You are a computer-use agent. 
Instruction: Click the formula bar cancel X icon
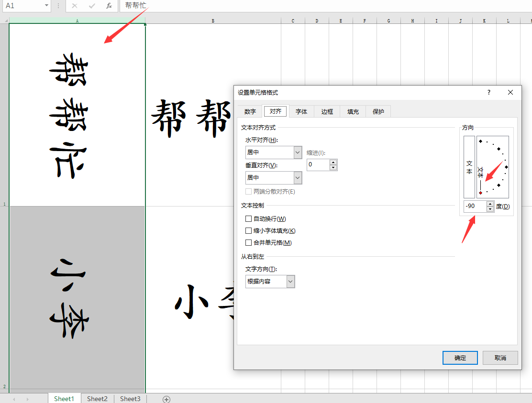coord(75,6)
